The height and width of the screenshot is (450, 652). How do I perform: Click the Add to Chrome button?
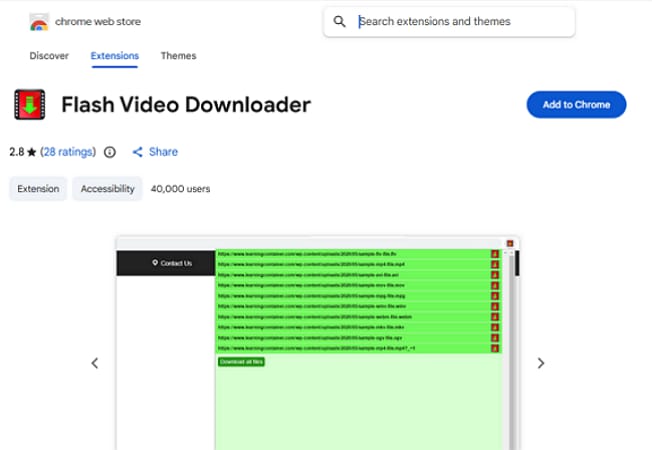click(x=576, y=104)
